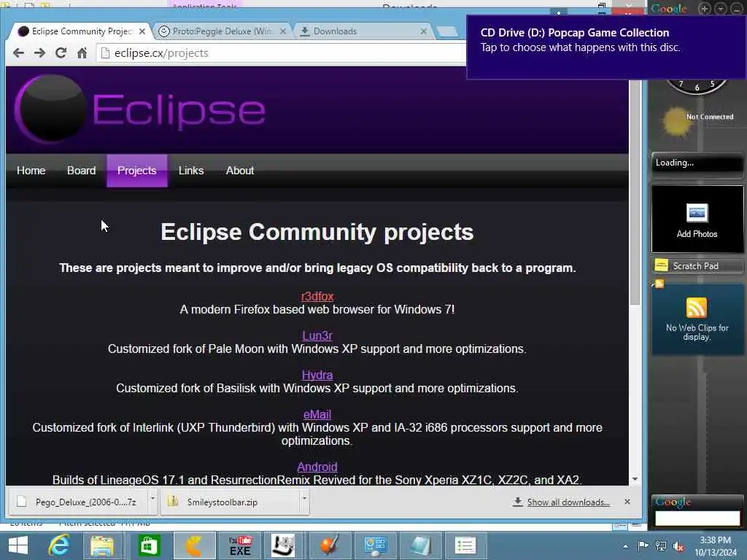Click the Google search box in sidebar
Viewport: 747px width, 560px height.
697,518
